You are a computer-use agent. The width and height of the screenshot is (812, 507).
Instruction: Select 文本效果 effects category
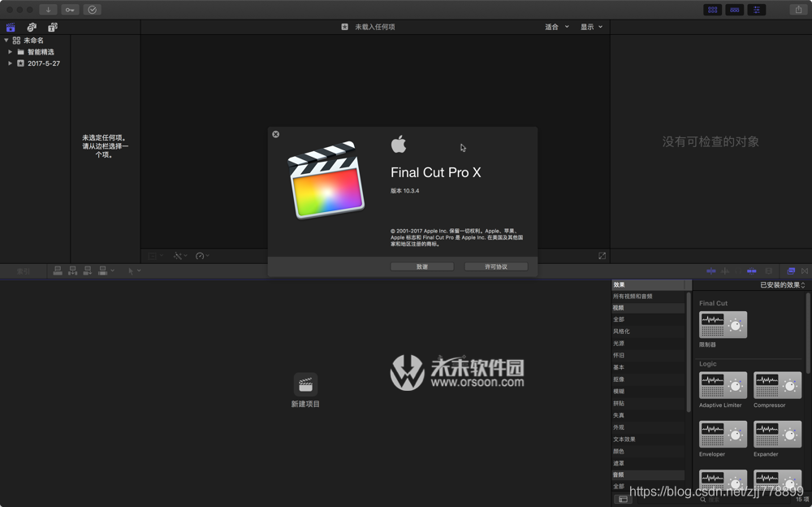pyautogui.click(x=648, y=439)
